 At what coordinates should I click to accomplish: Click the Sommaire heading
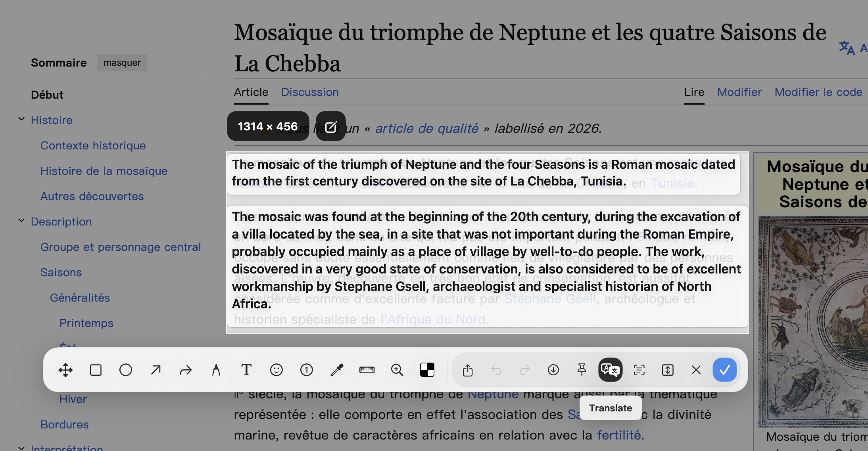tap(59, 63)
